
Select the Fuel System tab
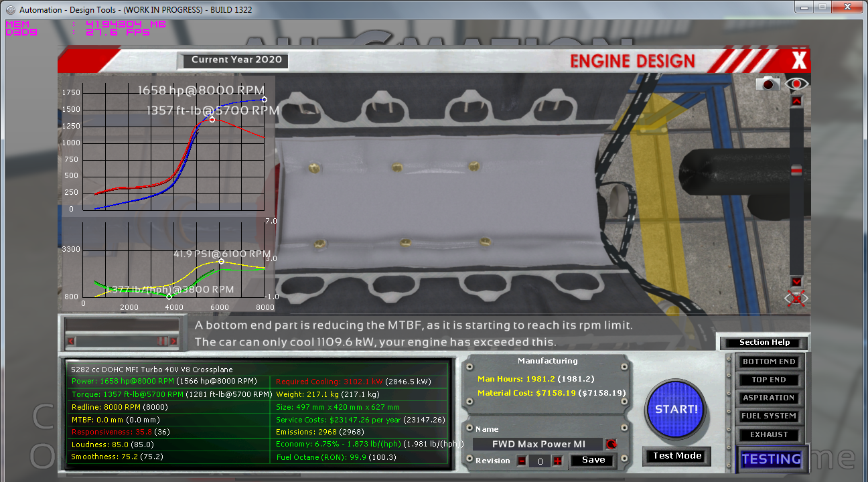pos(768,416)
